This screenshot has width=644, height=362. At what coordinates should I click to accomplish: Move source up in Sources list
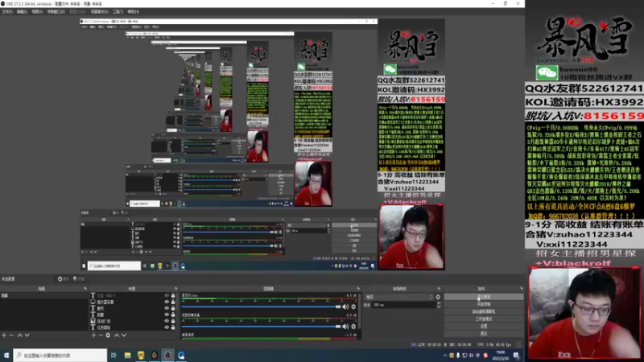tap(117, 335)
